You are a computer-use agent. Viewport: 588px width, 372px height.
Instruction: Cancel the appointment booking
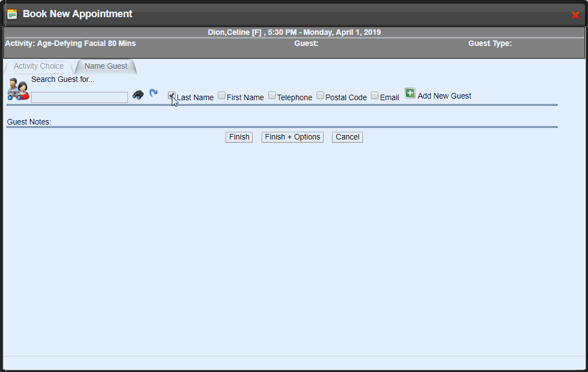tap(347, 137)
